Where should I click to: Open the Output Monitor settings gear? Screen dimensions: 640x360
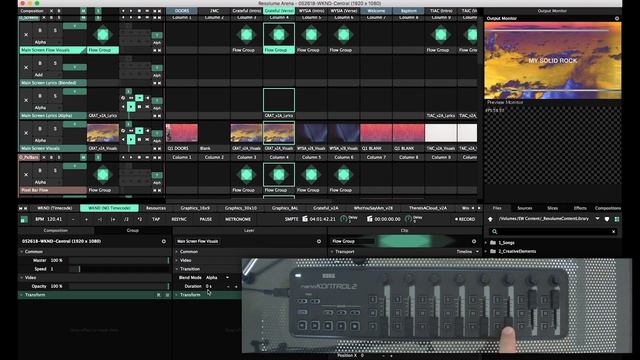(x=617, y=18)
